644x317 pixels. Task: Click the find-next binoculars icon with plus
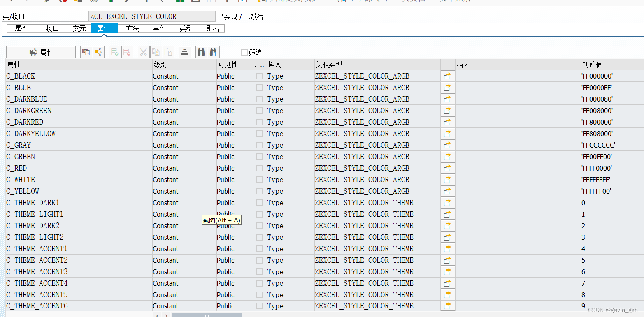pos(213,51)
